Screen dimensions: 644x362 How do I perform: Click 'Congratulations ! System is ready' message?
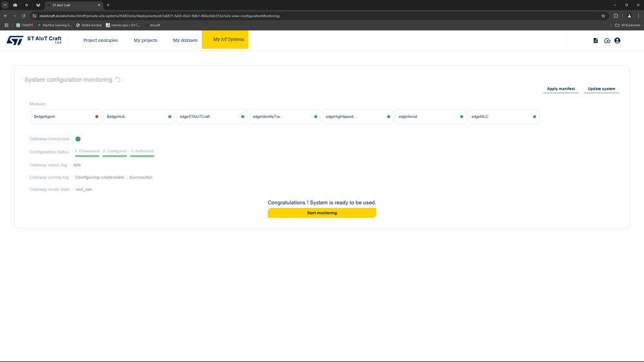322,203
